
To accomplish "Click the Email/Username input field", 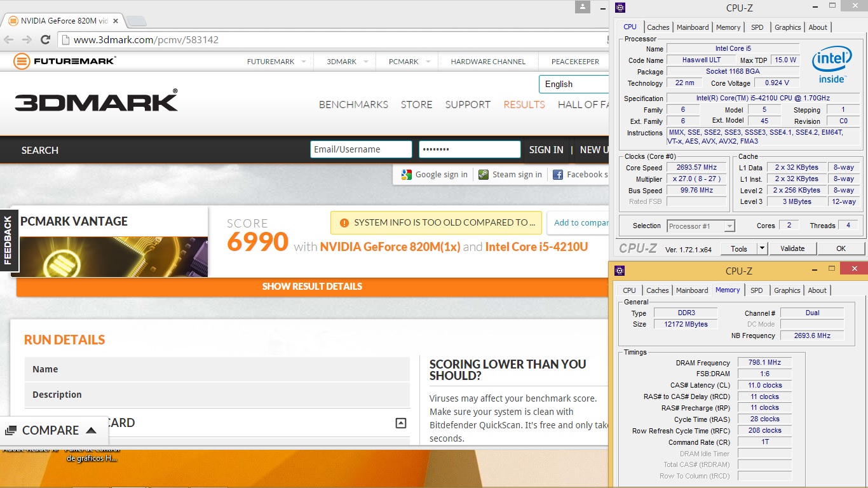I will (x=361, y=149).
